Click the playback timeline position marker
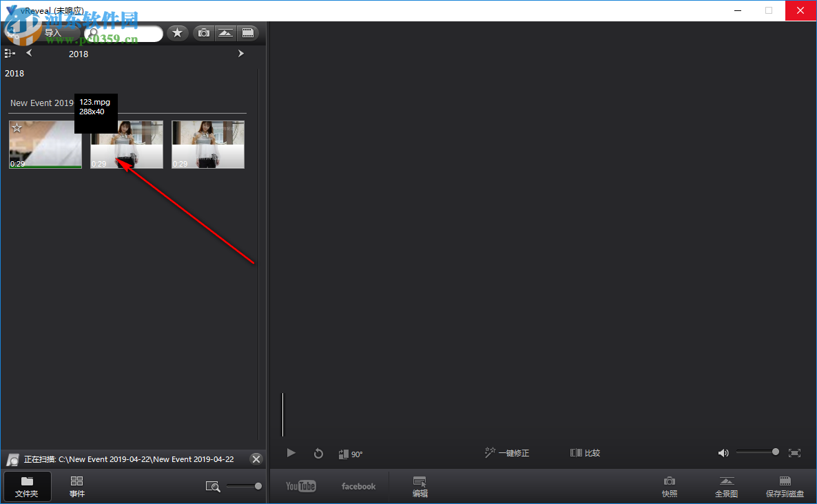Screen dimensions: 817x504 [283, 414]
